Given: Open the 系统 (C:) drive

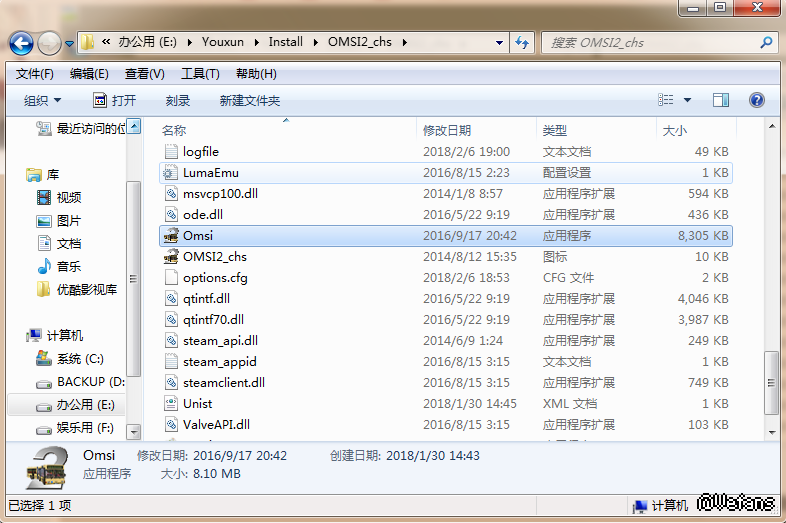Looking at the screenshot, I should pos(70,359).
